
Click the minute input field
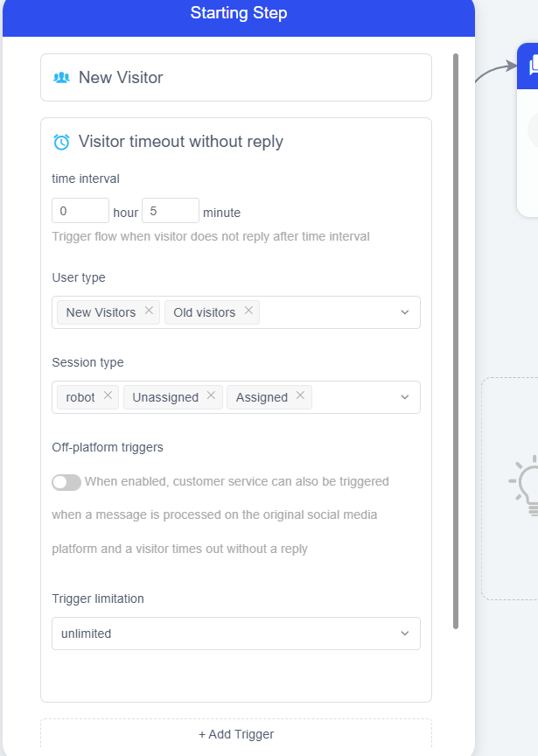coord(171,211)
